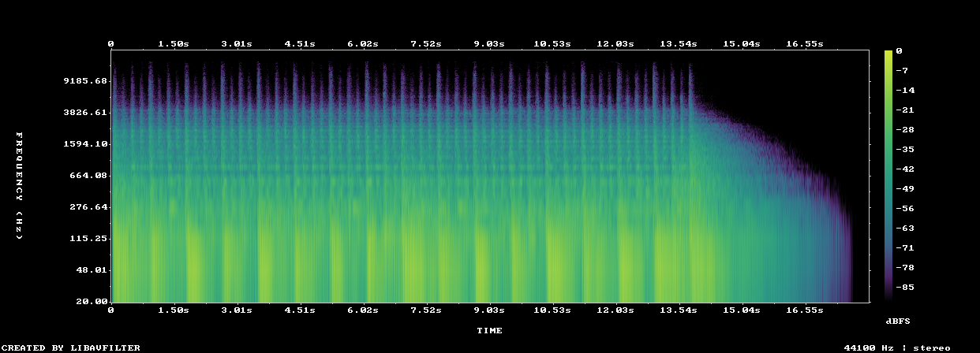
Task: Click the dBFS unit label under the color scale
Action: coord(898,322)
